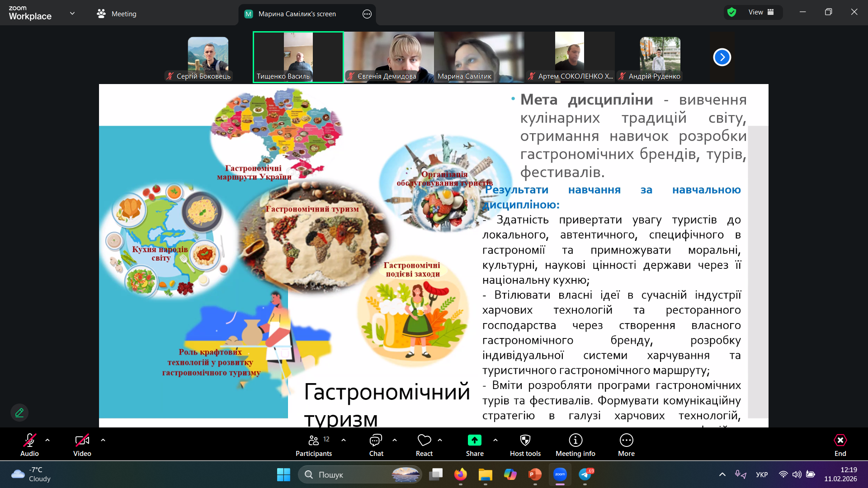
Task: Start camera with Video button
Action: 82,441
